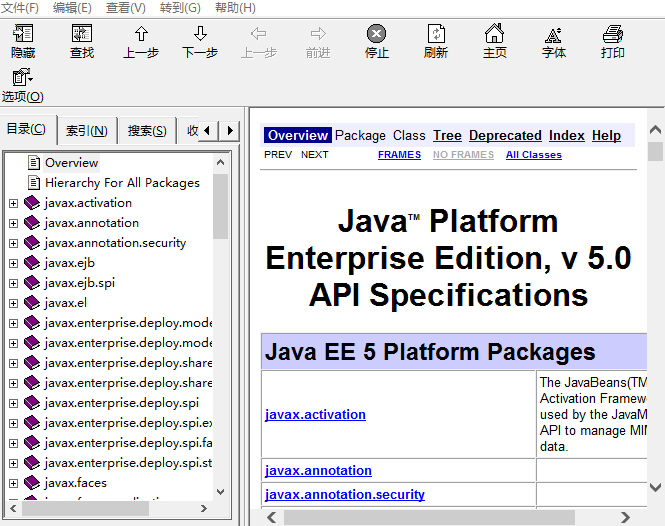
Task: Select Hierarchy For All Packages tree item
Action: point(122,183)
